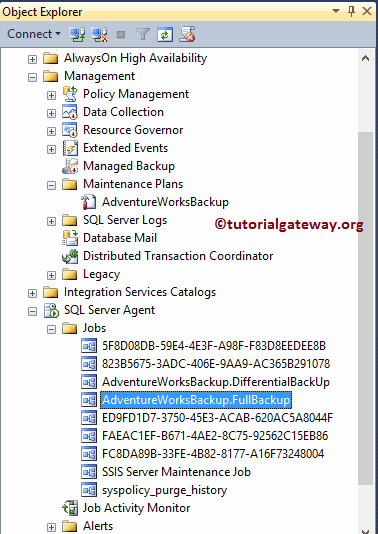Click the Managed Backup icon
378x534 pixels.
[70, 166]
